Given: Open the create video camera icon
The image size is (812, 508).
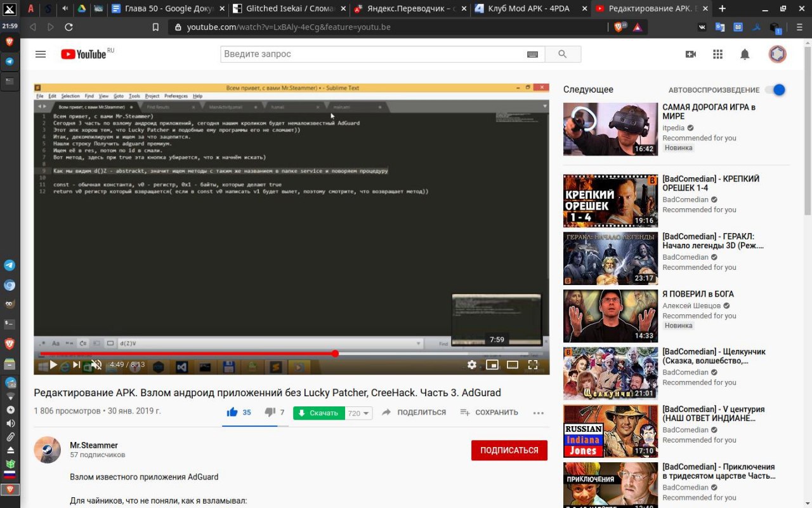Looking at the screenshot, I should pos(691,54).
